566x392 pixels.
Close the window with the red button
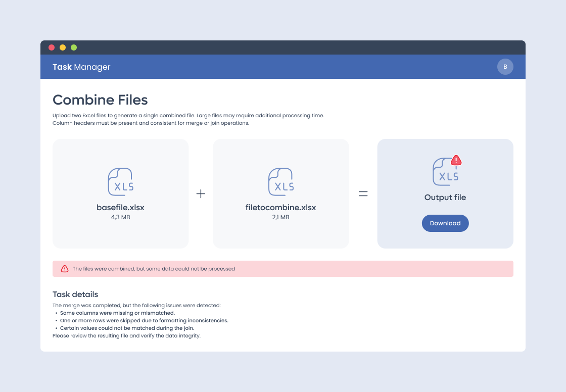[52, 47]
